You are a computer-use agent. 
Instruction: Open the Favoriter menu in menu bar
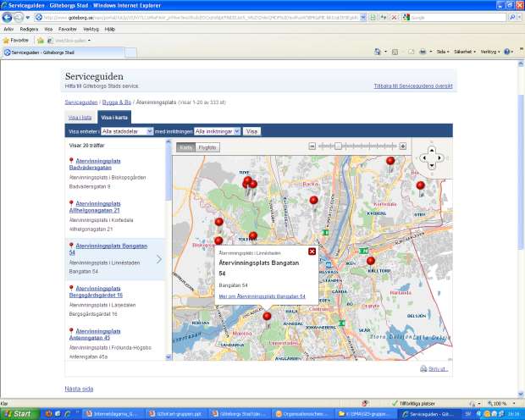(68, 29)
